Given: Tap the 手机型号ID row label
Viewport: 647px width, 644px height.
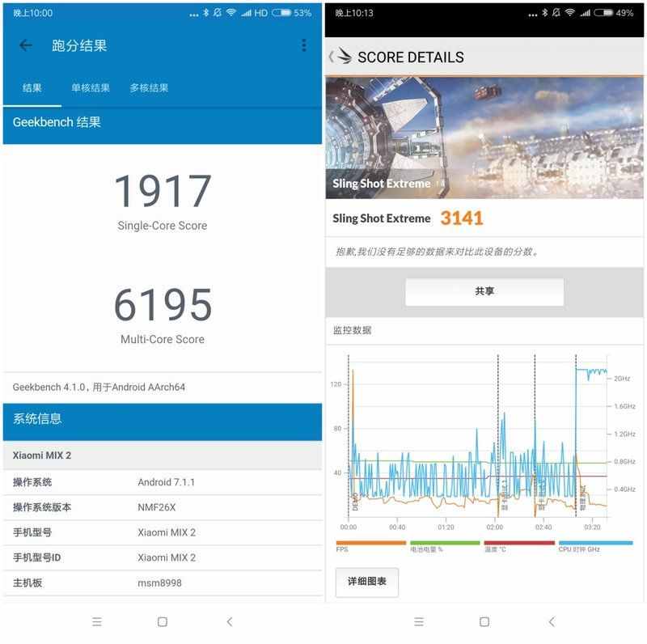Looking at the screenshot, I should coord(36,557).
